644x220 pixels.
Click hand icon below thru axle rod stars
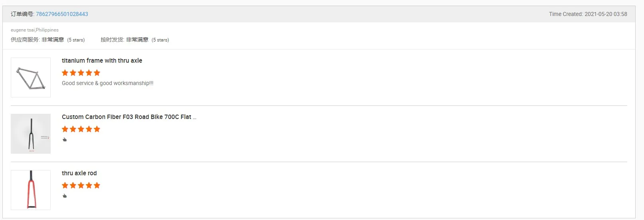65,196
